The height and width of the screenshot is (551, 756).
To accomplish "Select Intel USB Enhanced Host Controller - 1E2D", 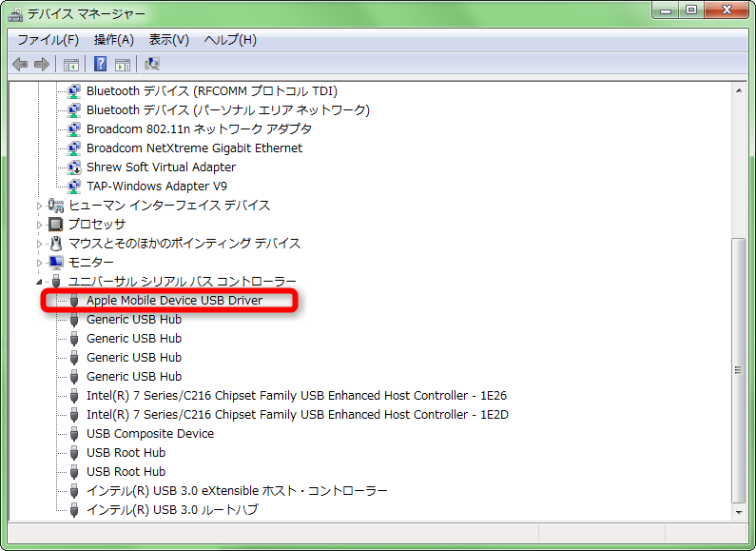I will tap(298, 415).
